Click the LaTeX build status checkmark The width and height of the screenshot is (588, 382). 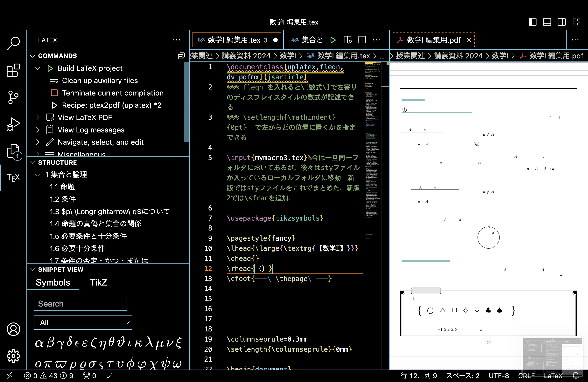(x=109, y=376)
